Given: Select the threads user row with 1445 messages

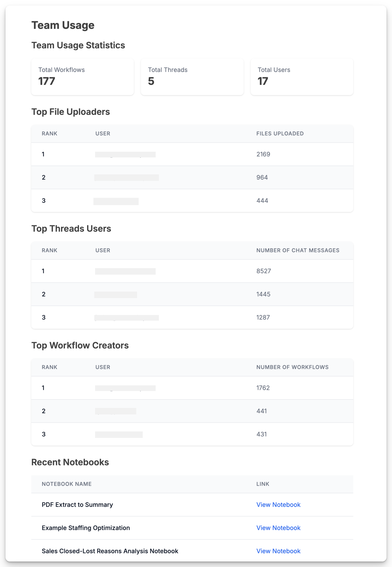Looking at the screenshot, I should (x=192, y=294).
